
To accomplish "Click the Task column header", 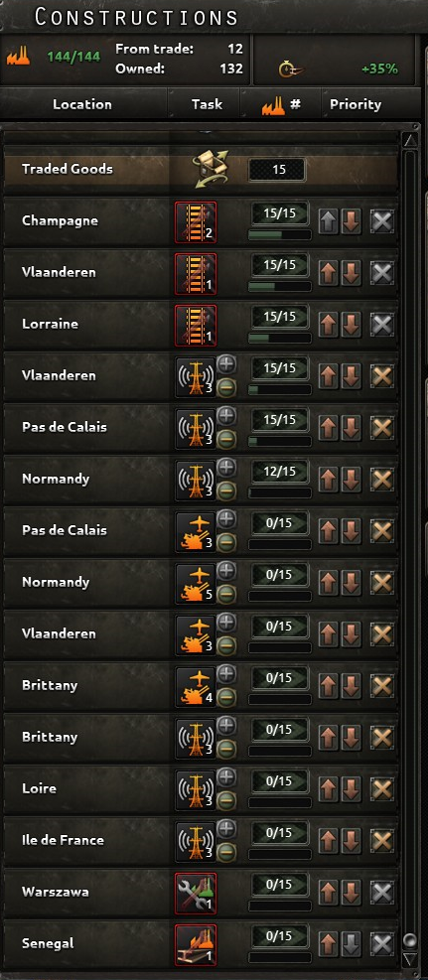I will click(207, 104).
